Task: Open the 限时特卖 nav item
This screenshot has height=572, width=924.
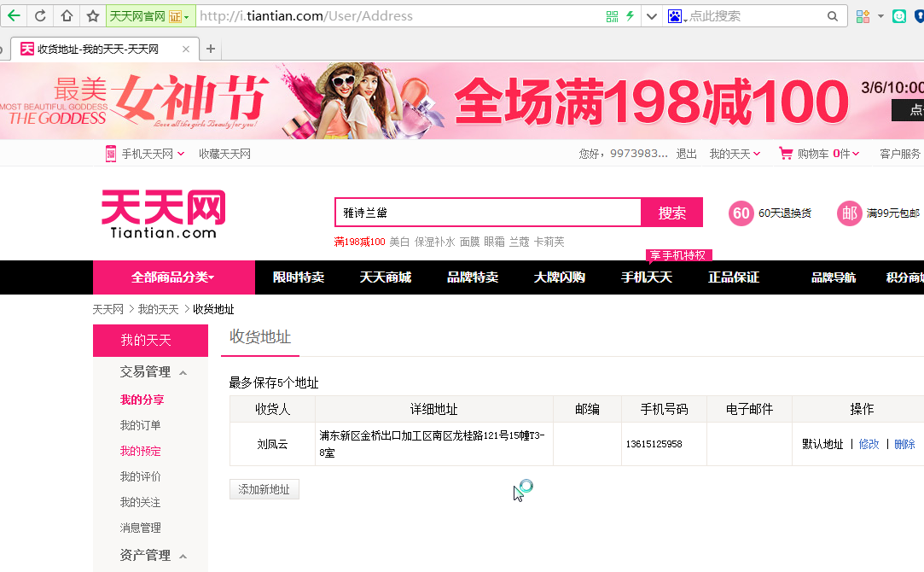Action: 299,277
